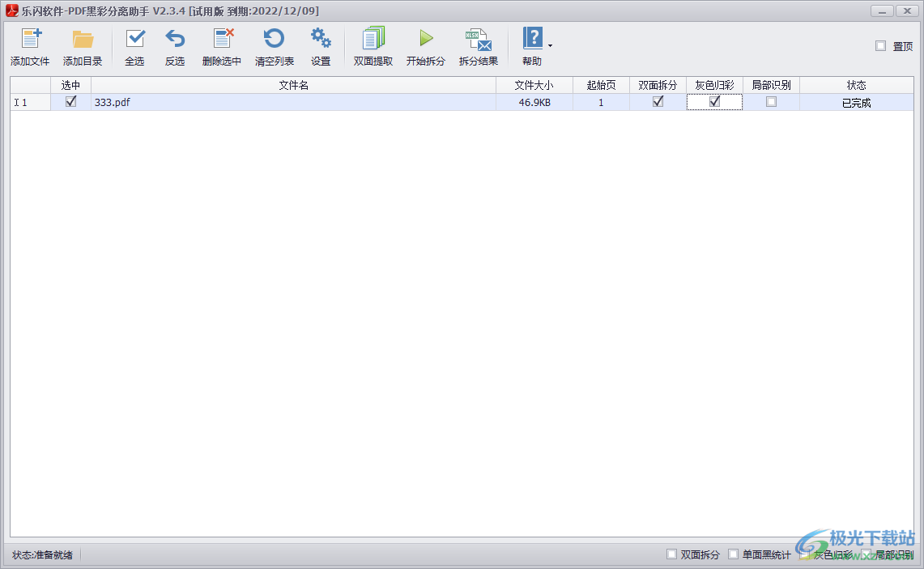This screenshot has height=569, width=924.
Task: Open 设置 settings gear icon
Action: tap(321, 38)
